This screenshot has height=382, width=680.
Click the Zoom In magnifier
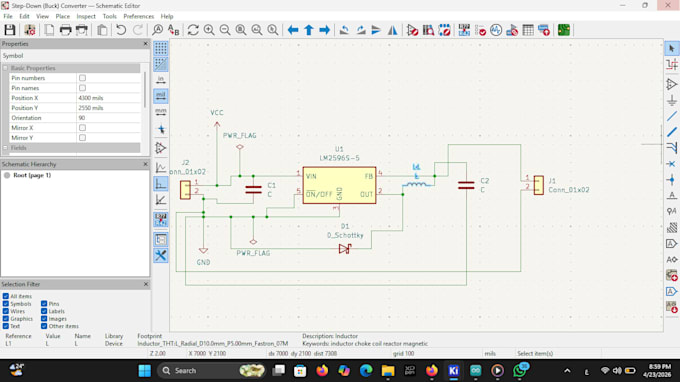(209, 30)
